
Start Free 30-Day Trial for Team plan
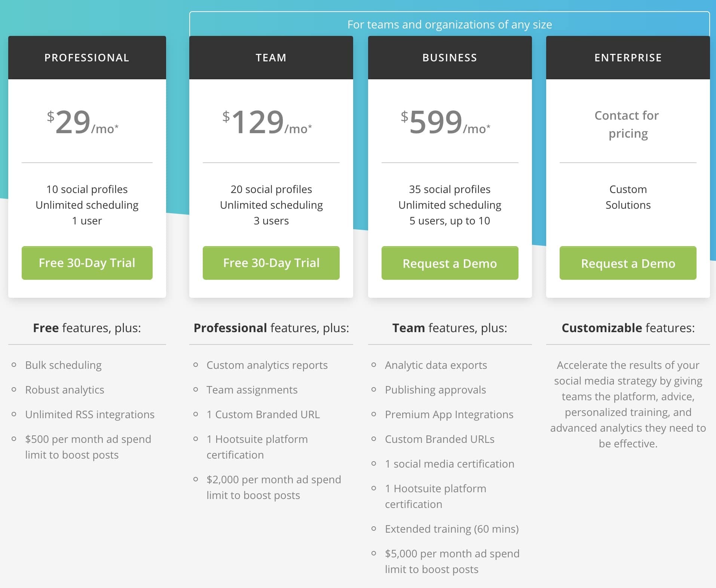271,263
